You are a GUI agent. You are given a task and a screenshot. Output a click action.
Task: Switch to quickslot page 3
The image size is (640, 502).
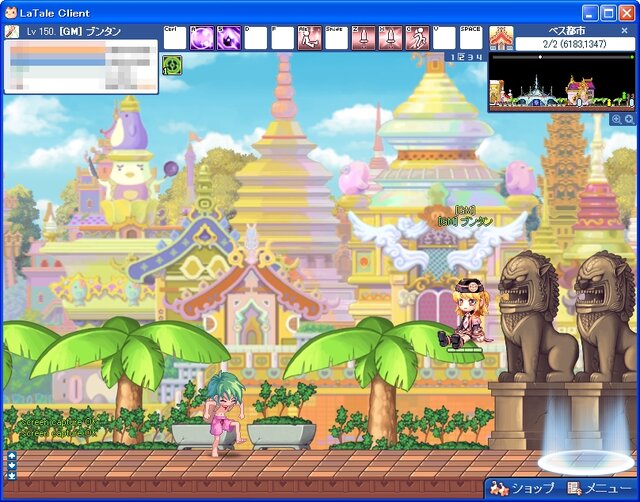471,58
